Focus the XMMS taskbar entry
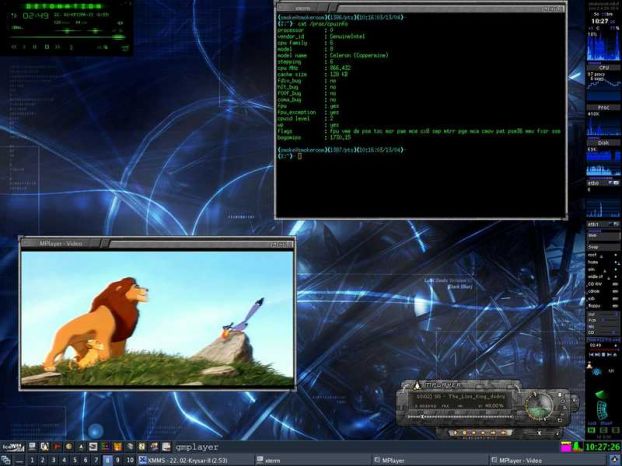622x466 pixels. (x=194, y=460)
